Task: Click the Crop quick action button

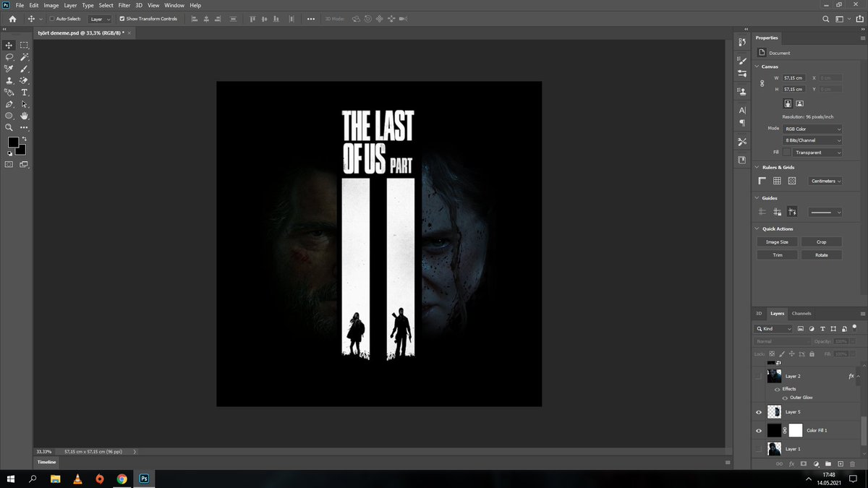Action: coord(822,241)
